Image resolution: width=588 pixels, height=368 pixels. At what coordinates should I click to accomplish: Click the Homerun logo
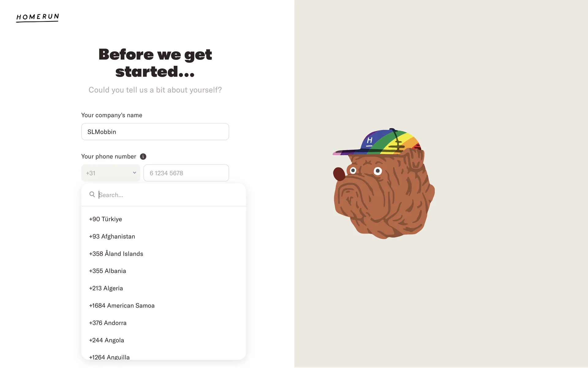tap(37, 17)
